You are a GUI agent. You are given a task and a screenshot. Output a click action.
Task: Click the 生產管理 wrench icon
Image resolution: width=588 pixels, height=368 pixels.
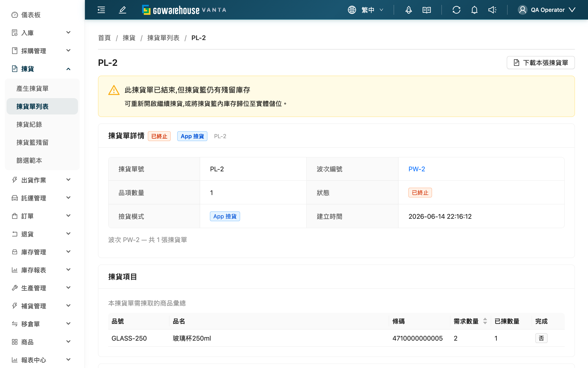click(x=14, y=288)
